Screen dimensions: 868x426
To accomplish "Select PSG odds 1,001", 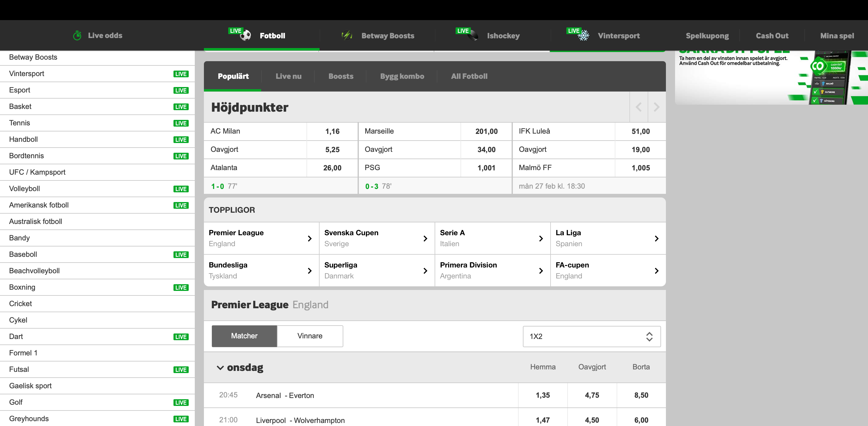I will click(x=486, y=168).
